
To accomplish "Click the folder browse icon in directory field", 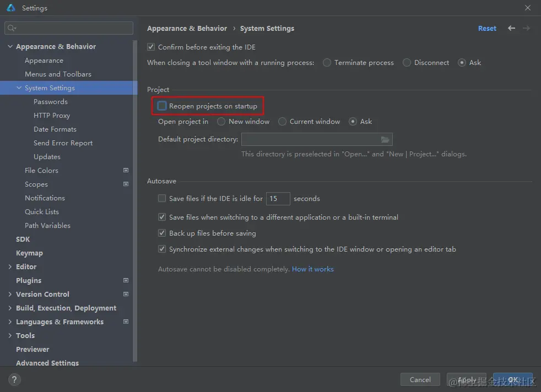I will tap(385, 139).
